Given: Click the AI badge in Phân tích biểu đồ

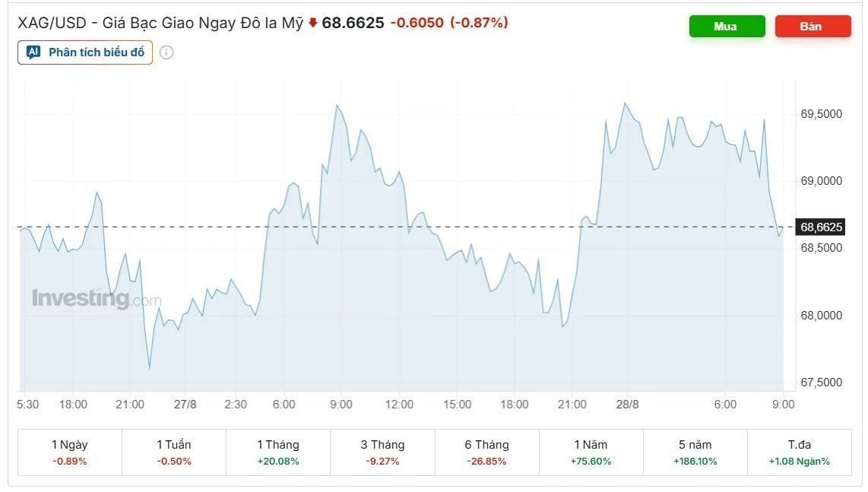Looking at the screenshot, I should [x=33, y=52].
